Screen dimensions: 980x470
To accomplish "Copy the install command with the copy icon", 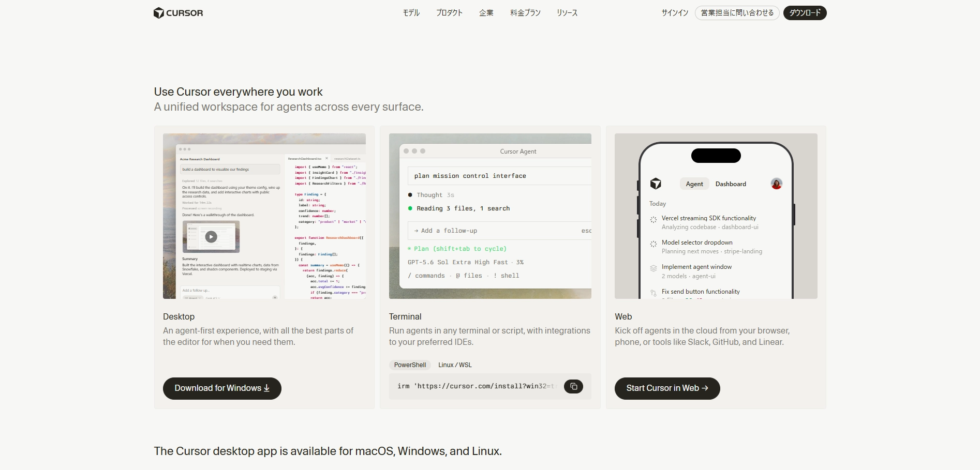I will tap(573, 386).
